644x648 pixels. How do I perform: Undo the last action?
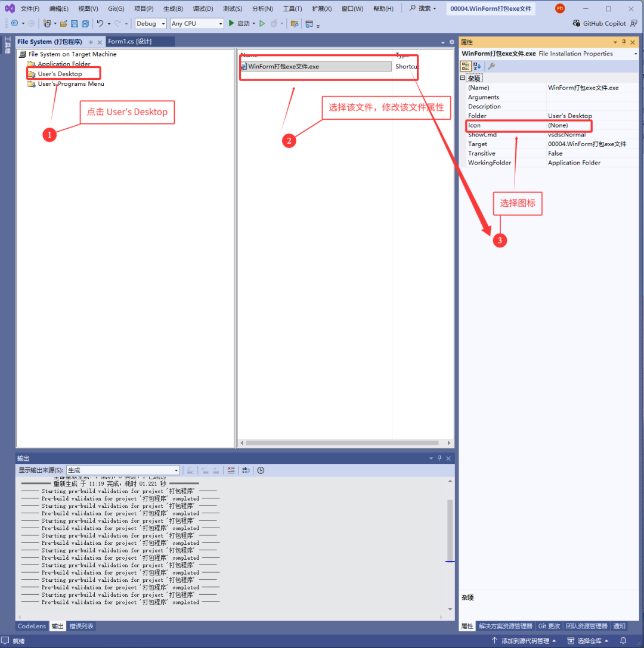click(100, 24)
